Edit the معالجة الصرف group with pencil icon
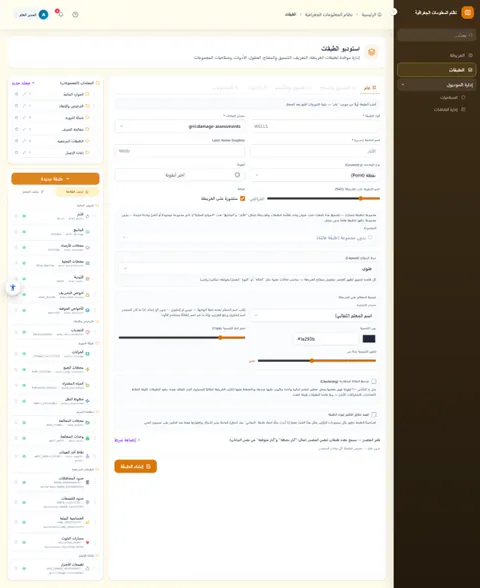 24,129
